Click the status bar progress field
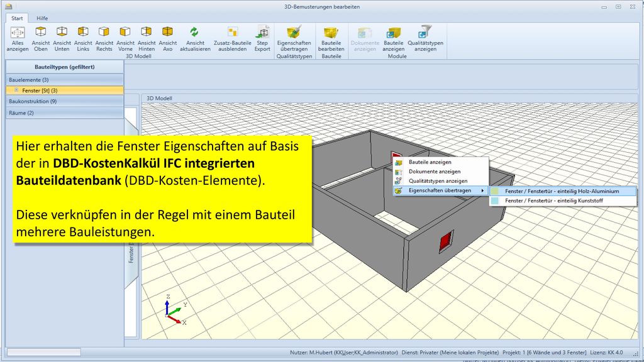644x362 pixels. (44, 352)
